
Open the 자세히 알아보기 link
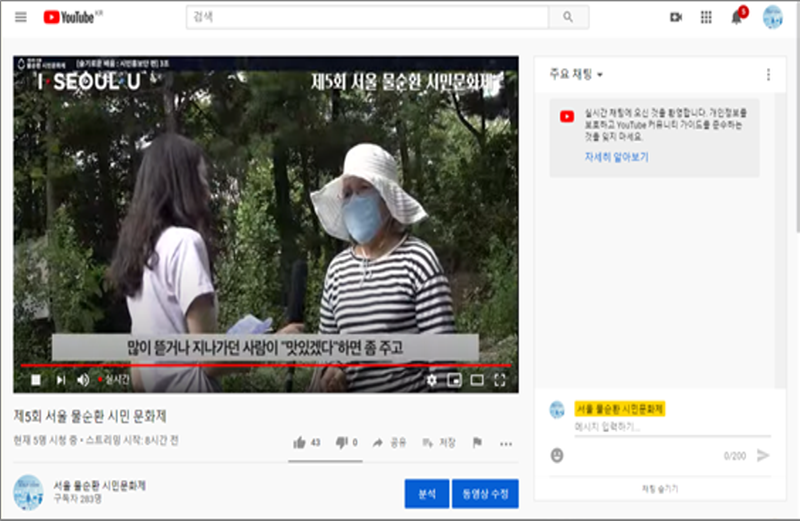(x=616, y=157)
